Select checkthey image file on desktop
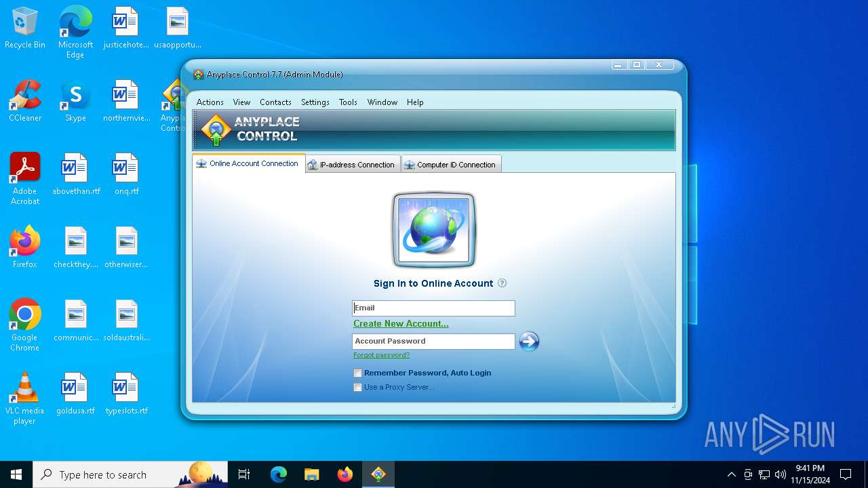 [x=76, y=248]
